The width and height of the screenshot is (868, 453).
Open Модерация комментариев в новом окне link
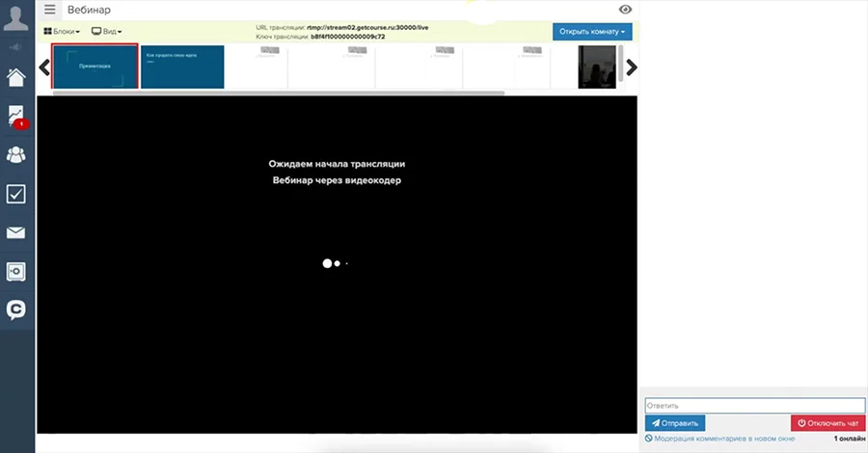(x=719, y=439)
